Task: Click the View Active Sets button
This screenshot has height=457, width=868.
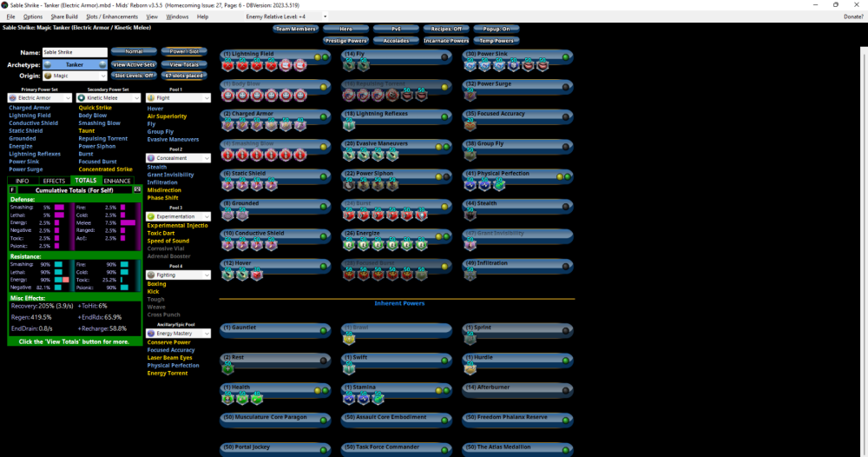Action: (x=134, y=64)
